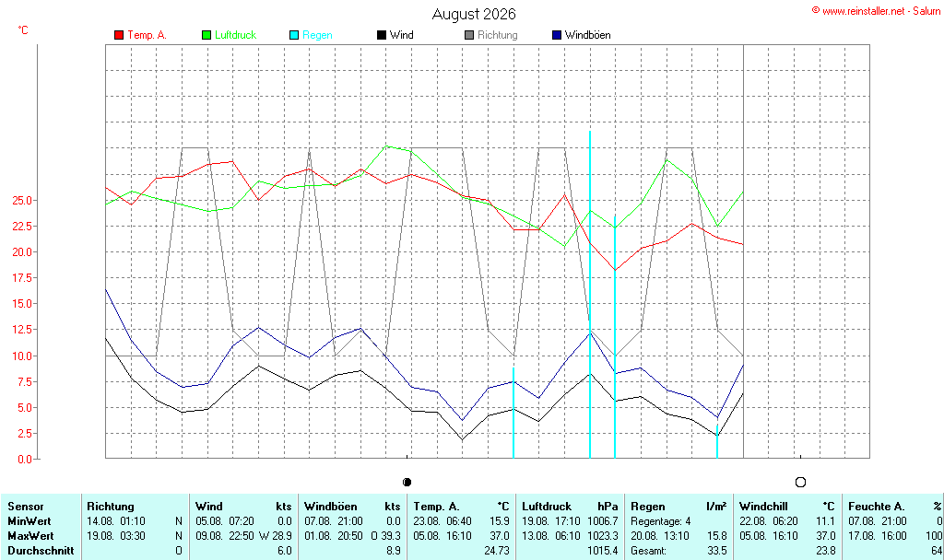
Task: Click the 15.0 y-axis tick label
Action: click(x=22, y=304)
